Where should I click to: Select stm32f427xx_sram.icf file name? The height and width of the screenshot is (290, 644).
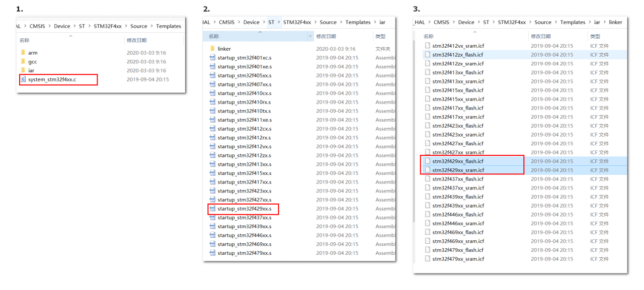click(x=458, y=152)
